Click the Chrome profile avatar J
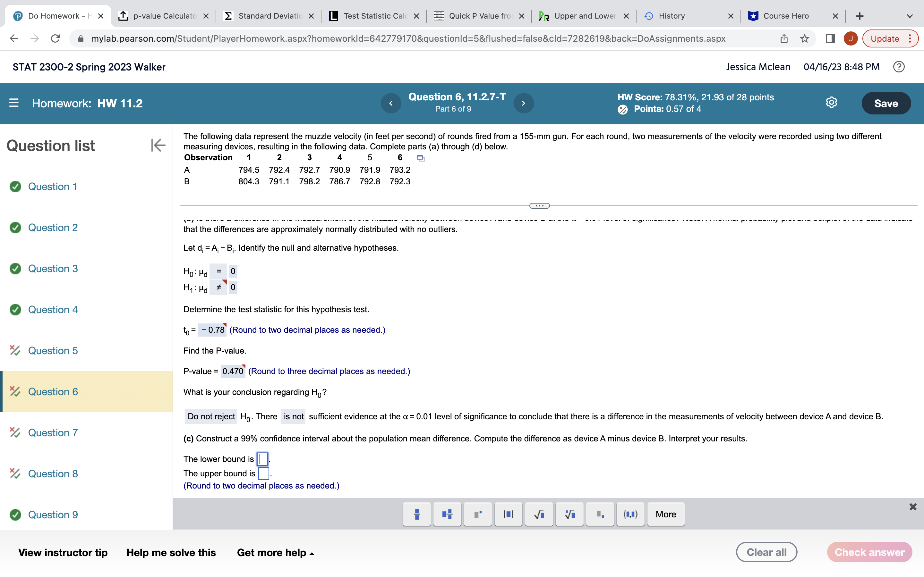Screen dimensions: 924x577 pos(851,38)
